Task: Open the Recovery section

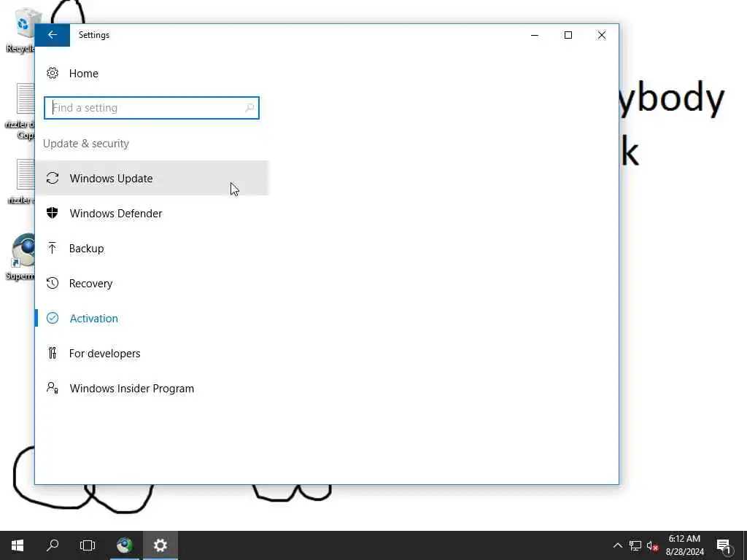Action: (152, 284)
